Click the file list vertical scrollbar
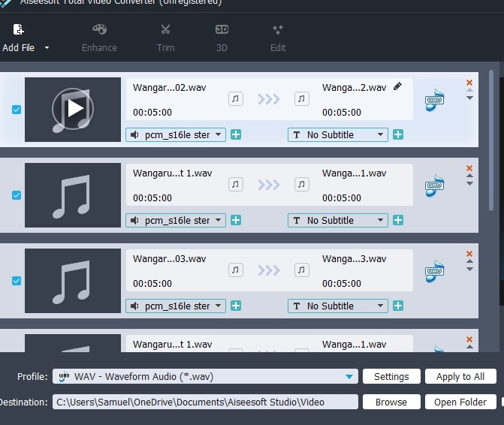 (490, 140)
